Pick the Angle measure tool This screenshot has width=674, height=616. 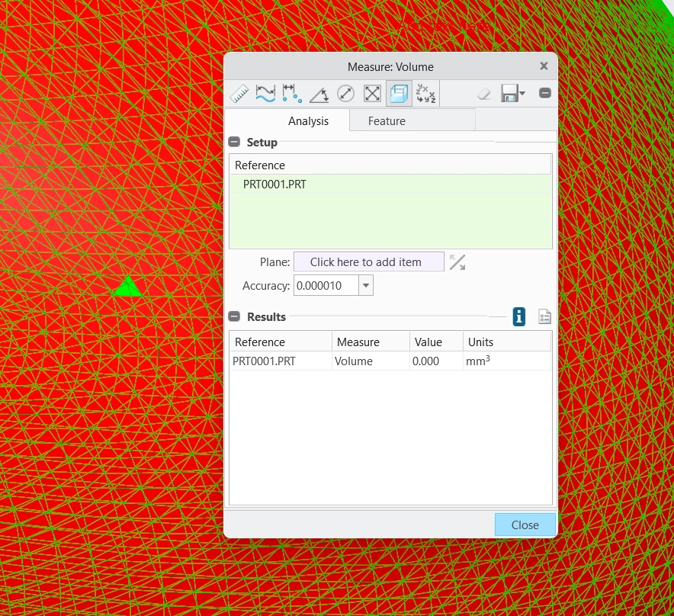(x=319, y=93)
